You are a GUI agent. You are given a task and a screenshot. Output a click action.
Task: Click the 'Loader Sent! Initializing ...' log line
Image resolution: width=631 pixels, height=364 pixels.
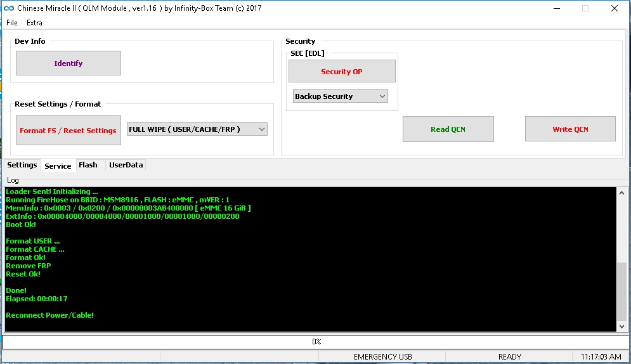click(x=52, y=192)
